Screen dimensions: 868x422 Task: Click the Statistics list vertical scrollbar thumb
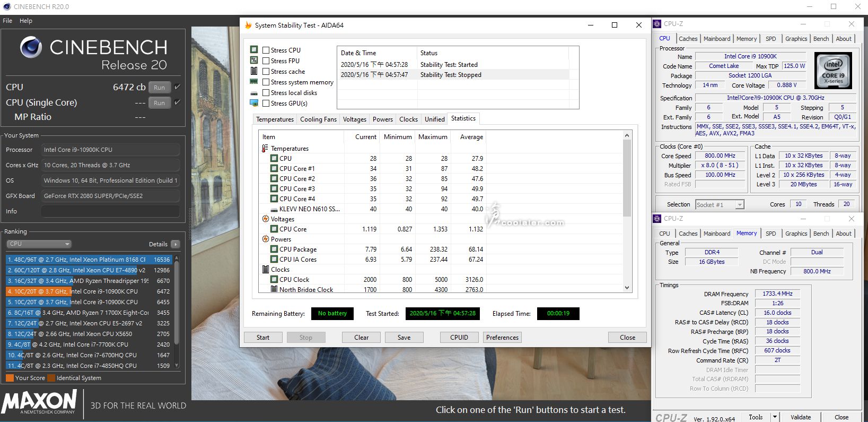point(627,178)
